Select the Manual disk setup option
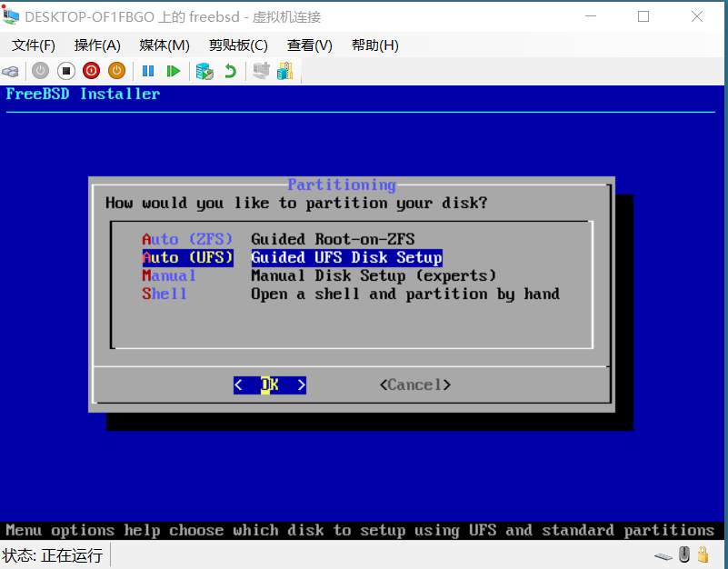728x569 pixels. pos(169,275)
